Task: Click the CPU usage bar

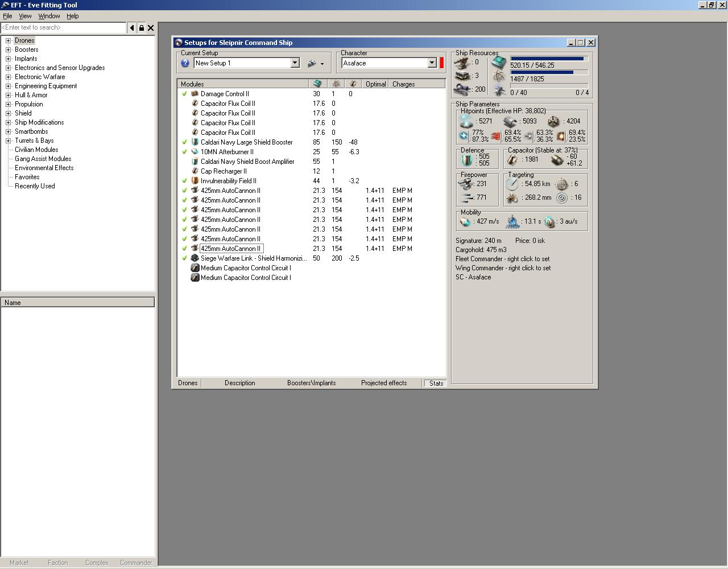Action: tap(549, 59)
